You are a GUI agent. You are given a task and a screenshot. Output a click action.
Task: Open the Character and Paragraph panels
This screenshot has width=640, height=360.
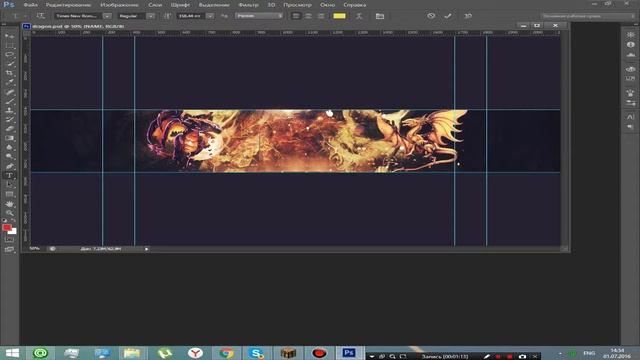[x=380, y=16]
